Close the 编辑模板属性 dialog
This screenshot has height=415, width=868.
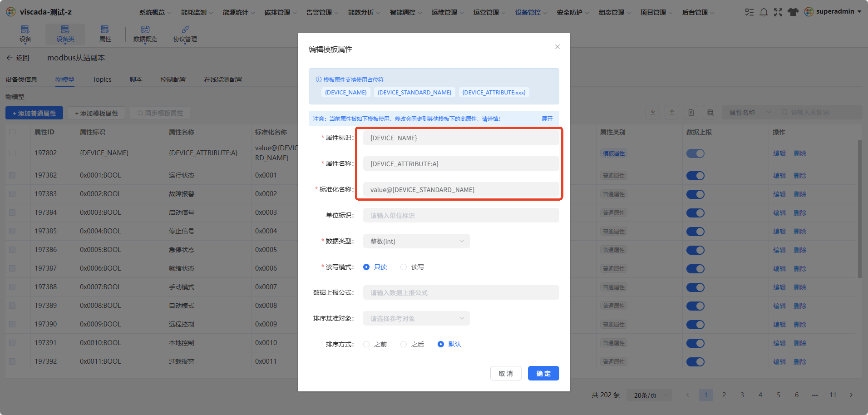tap(557, 47)
